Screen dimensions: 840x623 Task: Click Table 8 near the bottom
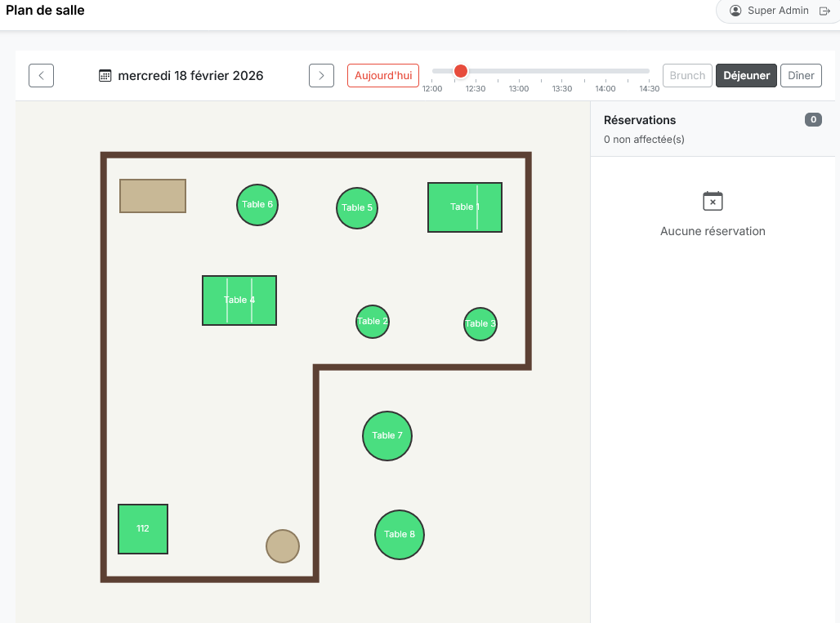pos(399,535)
